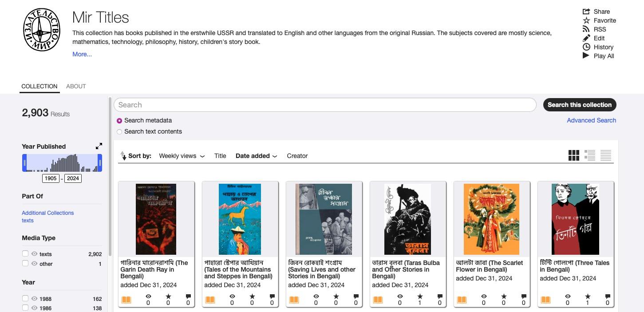Screen dimensions: 644x312
Task: Click the collection search input field
Action: [325, 105]
